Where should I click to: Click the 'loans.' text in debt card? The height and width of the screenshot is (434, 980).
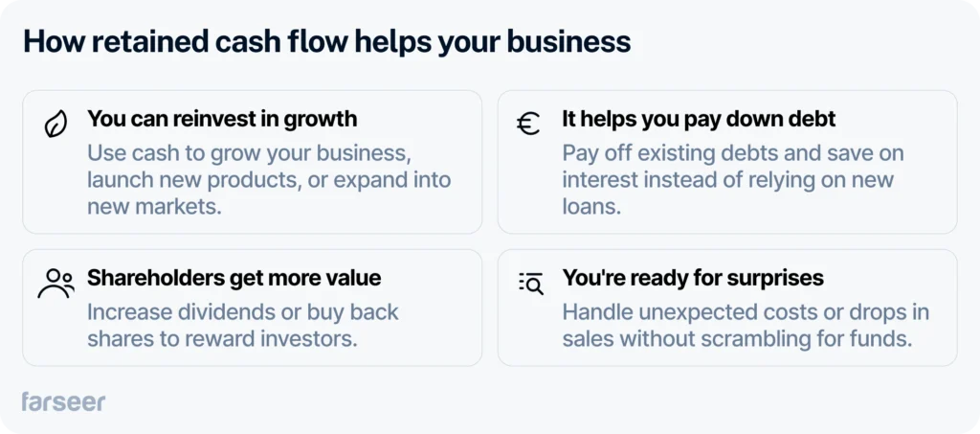[x=591, y=207]
